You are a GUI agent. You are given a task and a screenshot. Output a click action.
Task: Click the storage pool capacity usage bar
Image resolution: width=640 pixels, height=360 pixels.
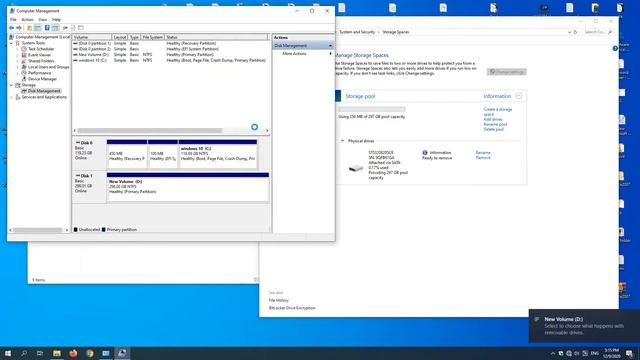pyautogui.click(x=371, y=109)
